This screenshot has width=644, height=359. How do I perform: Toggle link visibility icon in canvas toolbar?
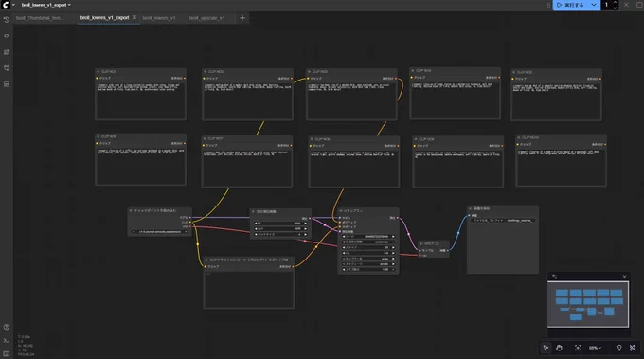(x=633, y=348)
